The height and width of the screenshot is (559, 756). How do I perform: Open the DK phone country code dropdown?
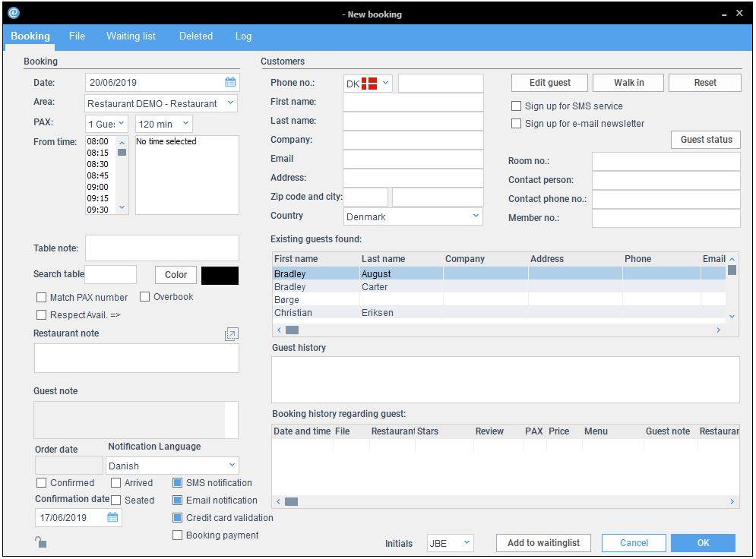tap(368, 84)
